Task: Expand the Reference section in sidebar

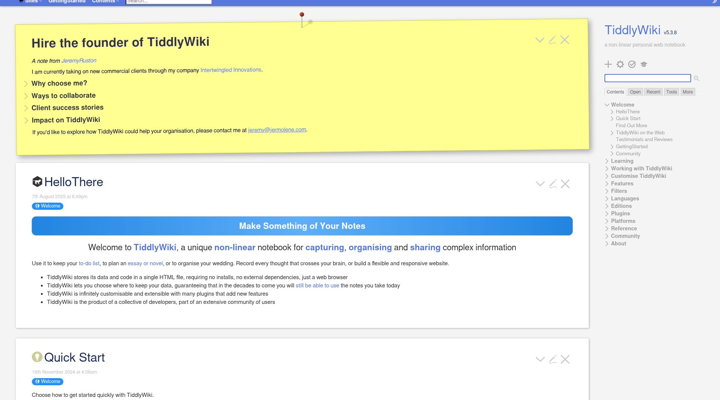Action: pyautogui.click(x=607, y=229)
